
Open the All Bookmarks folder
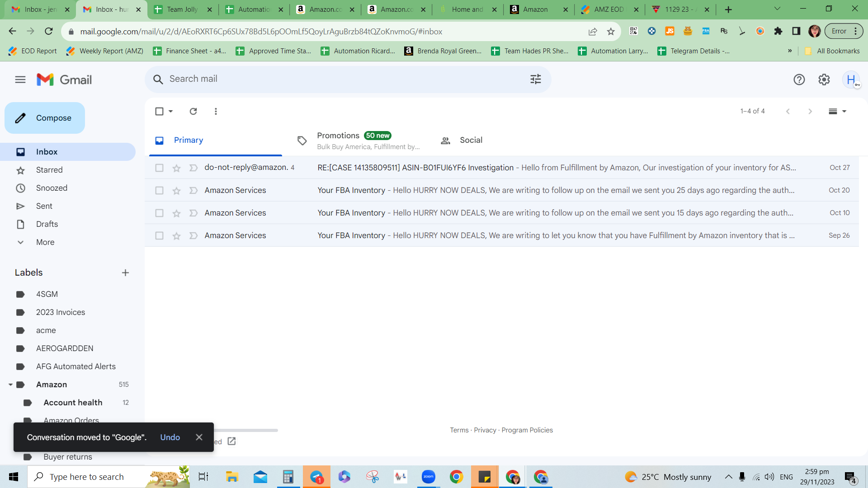832,51
